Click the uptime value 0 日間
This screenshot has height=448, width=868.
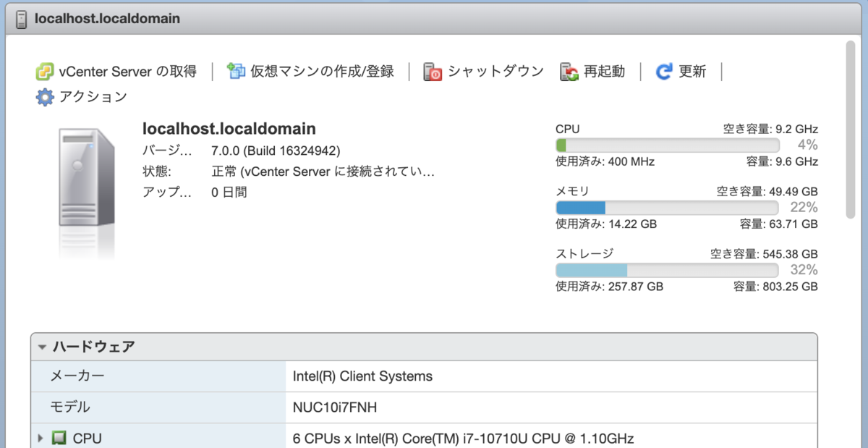[x=229, y=193]
